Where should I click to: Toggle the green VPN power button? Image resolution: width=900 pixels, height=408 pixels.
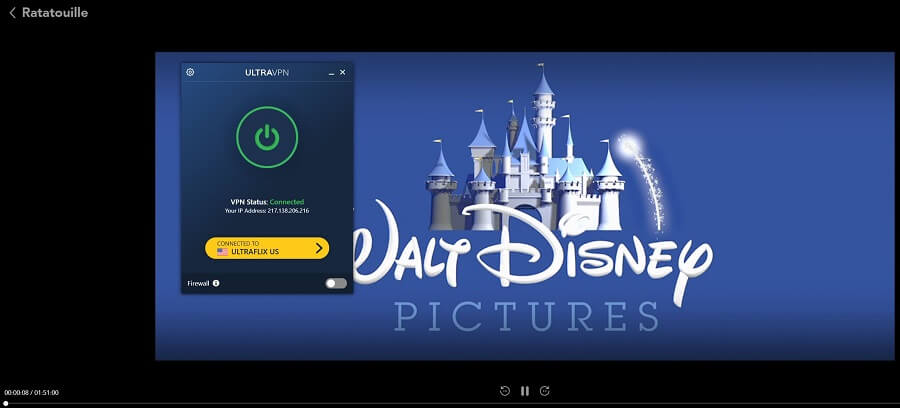(x=267, y=137)
